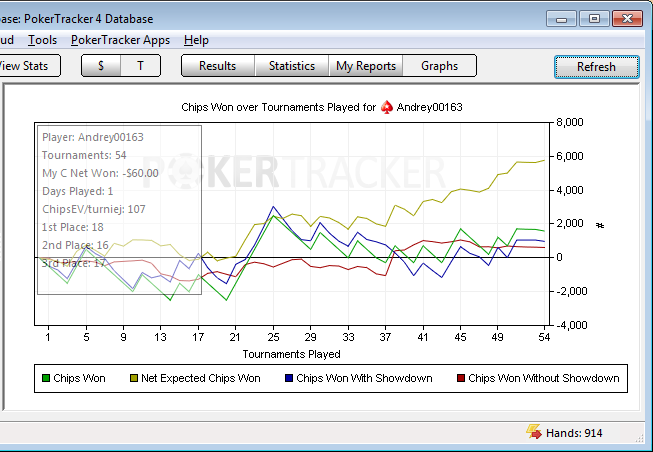Click the View Stats button

click(x=28, y=66)
